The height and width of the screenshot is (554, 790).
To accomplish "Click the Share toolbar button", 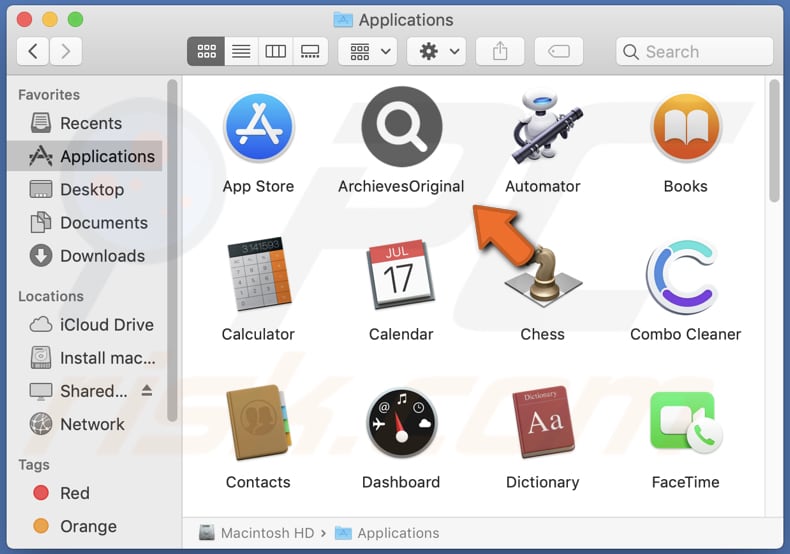I will click(500, 51).
